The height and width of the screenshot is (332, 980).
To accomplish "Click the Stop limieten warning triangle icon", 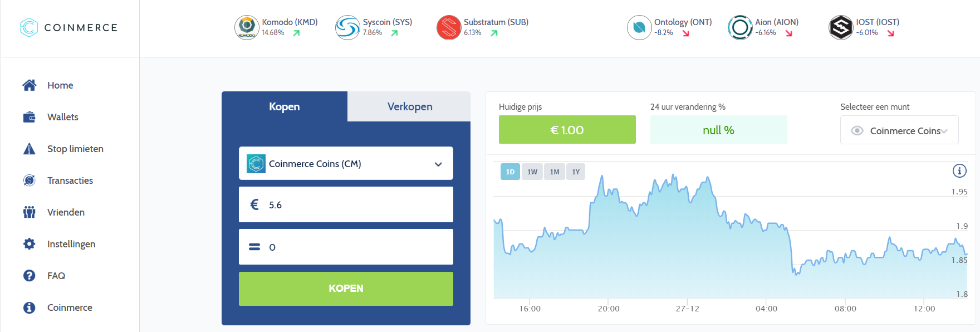I will (30, 149).
